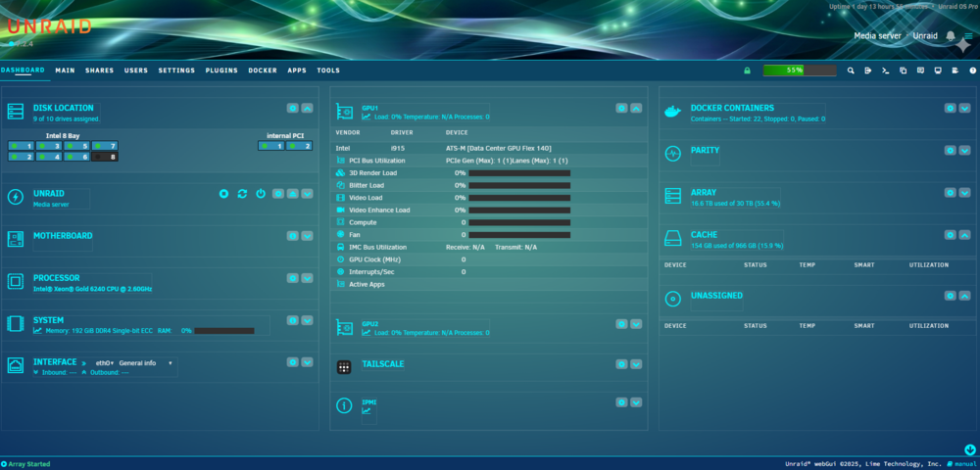Screen dimensions: 980x470
Task: Open the Main tab
Action: (x=65, y=70)
